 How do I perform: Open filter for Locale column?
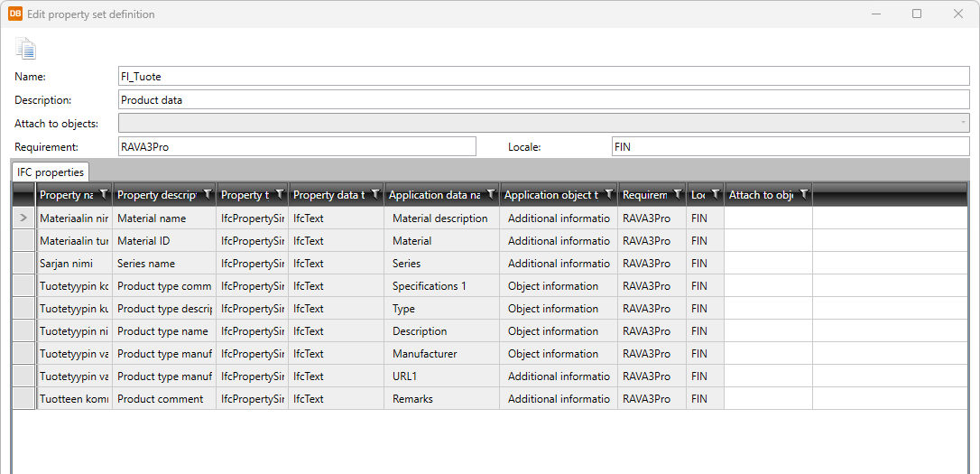[x=716, y=194]
